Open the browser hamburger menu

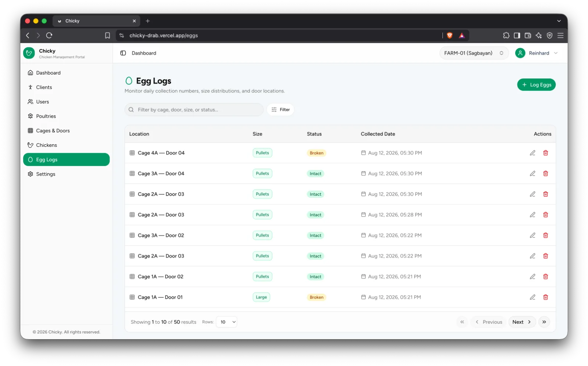(560, 36)
